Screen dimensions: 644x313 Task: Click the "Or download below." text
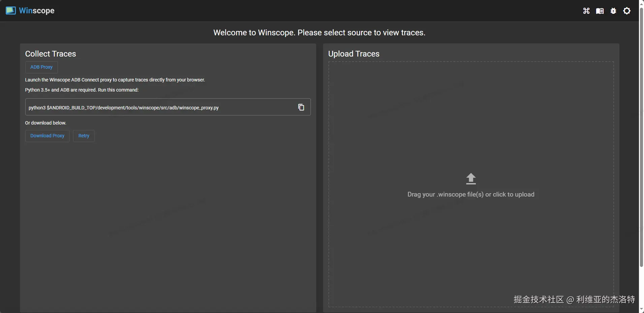click(46, 123)
